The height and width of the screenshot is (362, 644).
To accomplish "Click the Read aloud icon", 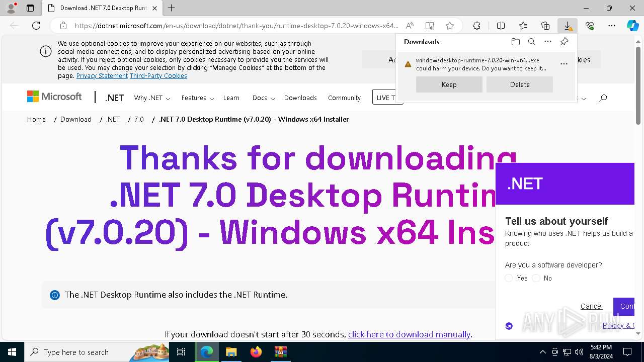I will click(x=410, y=26).
